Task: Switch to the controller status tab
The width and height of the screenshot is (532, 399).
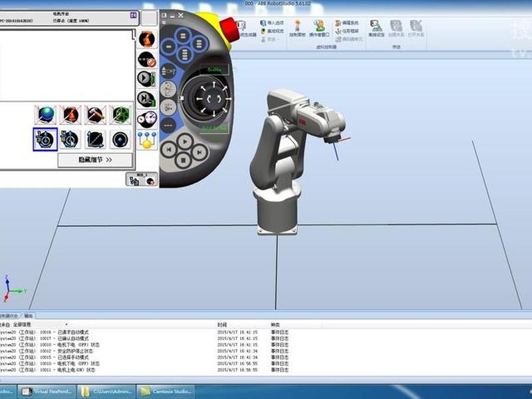Action: coord(9,315)
